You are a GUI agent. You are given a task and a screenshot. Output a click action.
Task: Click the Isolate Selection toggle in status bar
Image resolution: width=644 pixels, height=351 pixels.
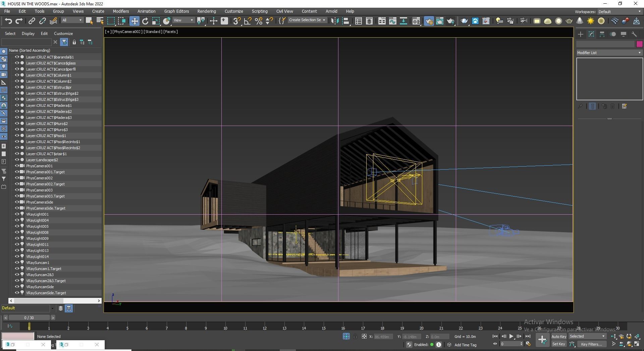[x=346, y=336]
